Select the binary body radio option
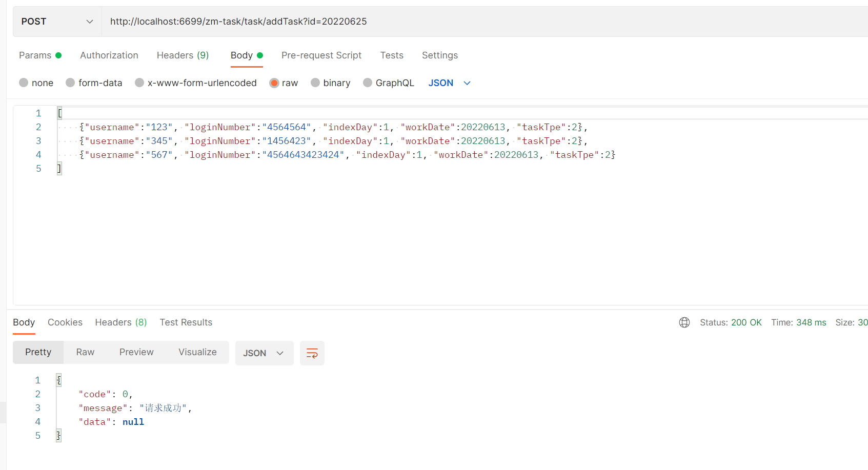Viewport: 868px width, 470px height. 315,83
